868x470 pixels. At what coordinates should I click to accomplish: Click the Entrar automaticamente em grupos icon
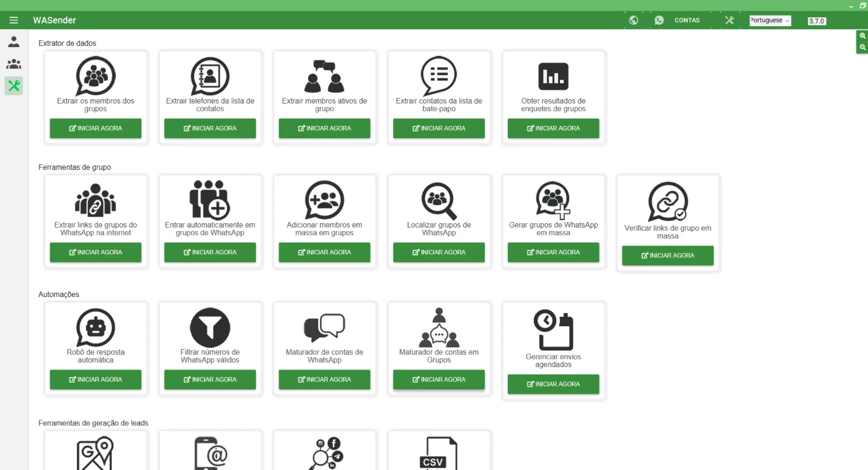coord(210,200)
